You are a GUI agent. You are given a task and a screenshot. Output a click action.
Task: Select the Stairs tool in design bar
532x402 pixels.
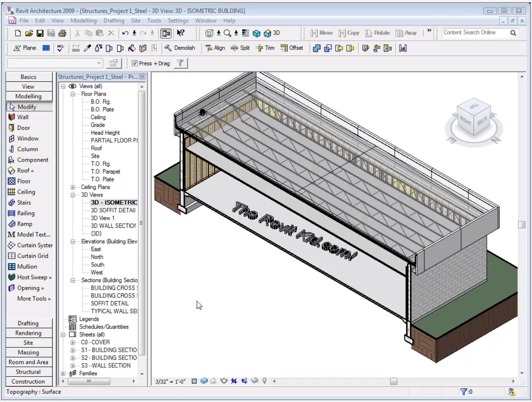(x=20, y=203)
